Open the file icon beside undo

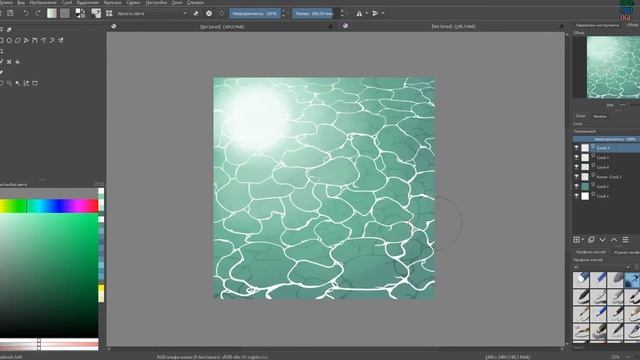10,13
